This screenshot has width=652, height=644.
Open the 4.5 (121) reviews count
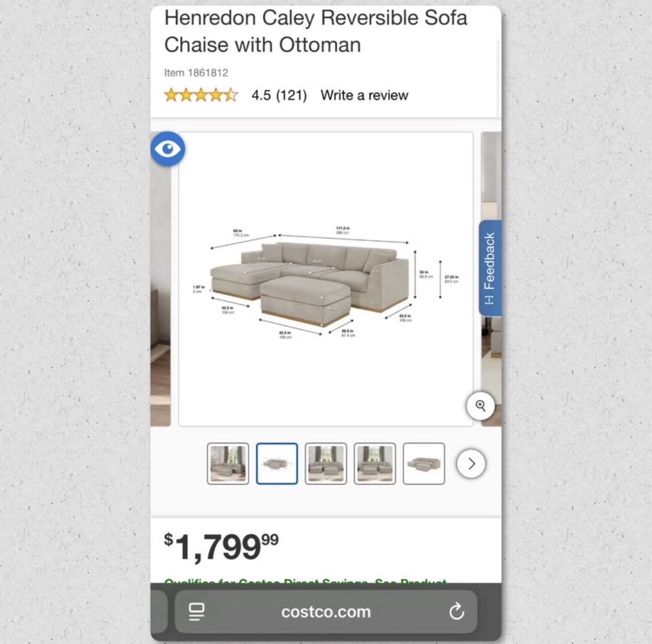[279, 95]
